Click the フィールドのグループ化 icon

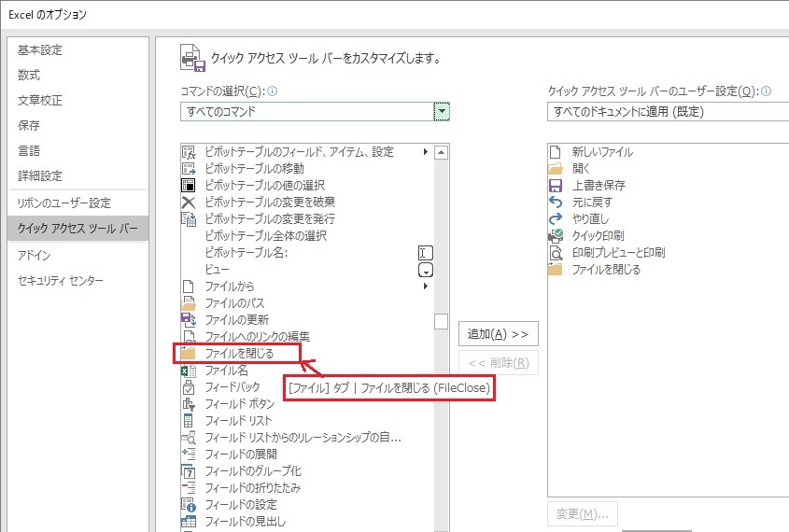(x=189, y=471)
